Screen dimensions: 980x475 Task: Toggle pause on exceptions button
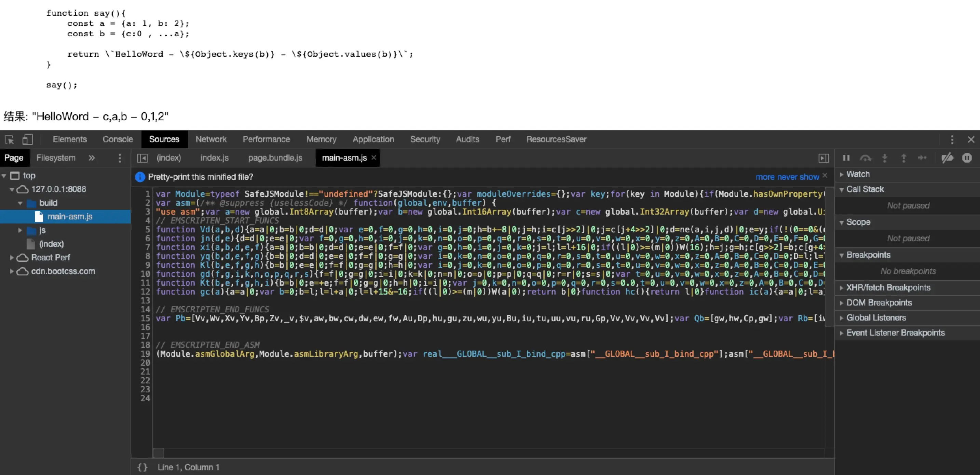point(967,158)
